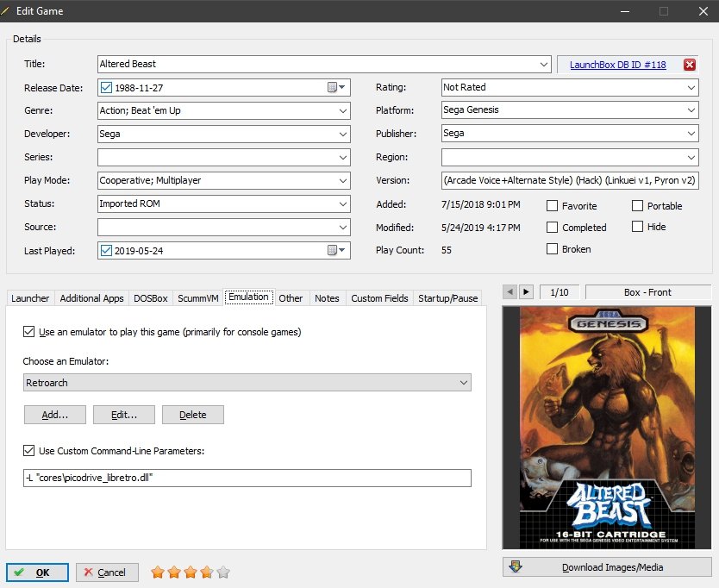Show previous image with left arrow
Image resolution: width=719 pixels, height=588 pixels.
pyautogui.click(x=510, y=291)
